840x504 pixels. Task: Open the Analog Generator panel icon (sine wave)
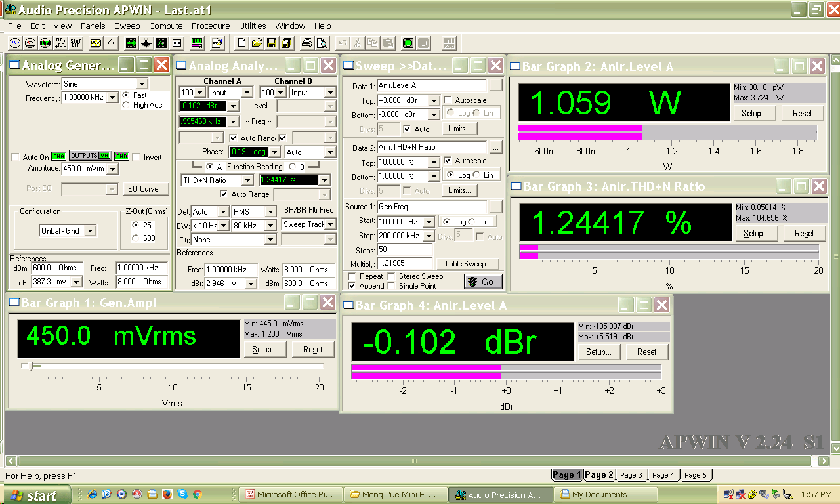(15, 43)
